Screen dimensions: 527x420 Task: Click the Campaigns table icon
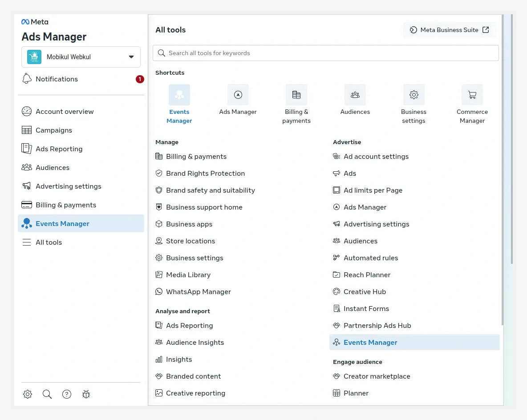[27, 130]
